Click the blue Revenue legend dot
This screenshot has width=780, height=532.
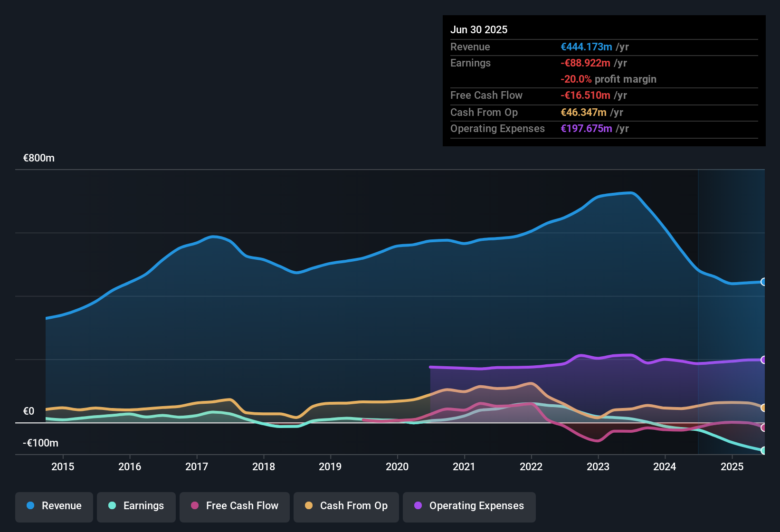[x=30, y=505]
